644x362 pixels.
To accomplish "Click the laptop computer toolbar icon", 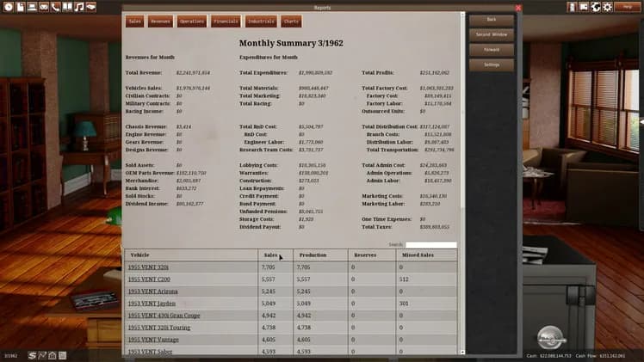I will 32,7.
